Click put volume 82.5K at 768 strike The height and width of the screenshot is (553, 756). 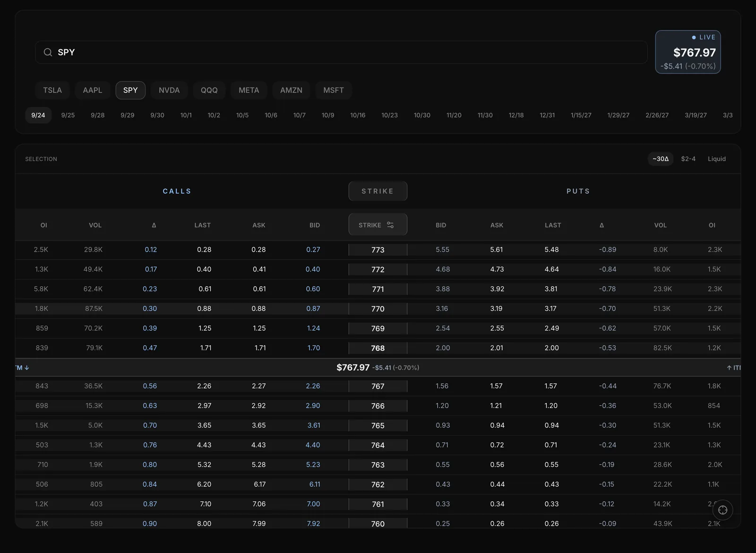662,348
